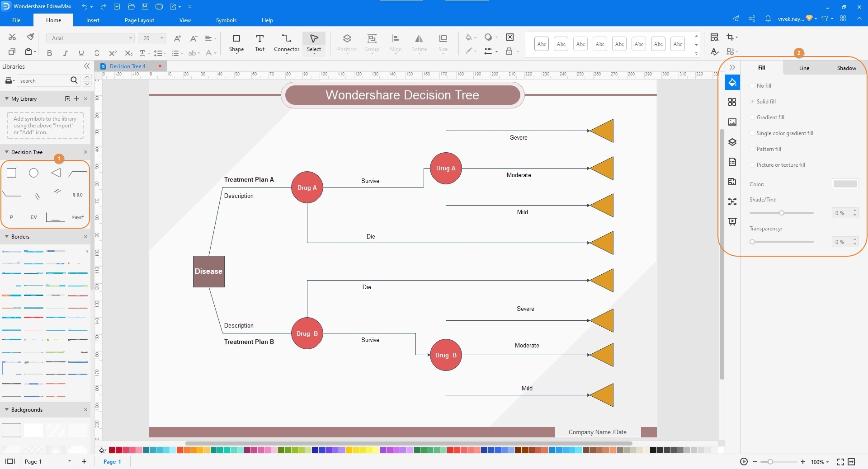Click the Save icon in title bar
The width and height of the screenshot is (868, 469).
(145, 6)
